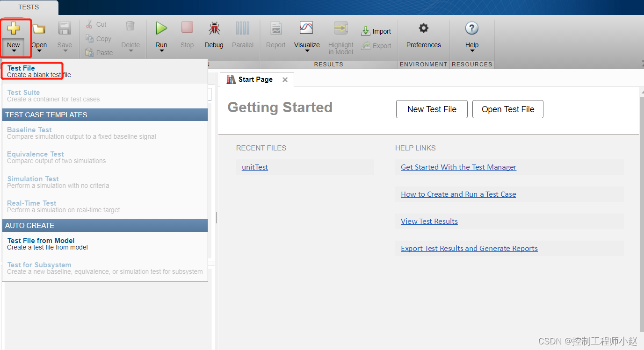Open recent file unitTest
Image resolution: width=644 pixels, height=350 pixels.
255,167
